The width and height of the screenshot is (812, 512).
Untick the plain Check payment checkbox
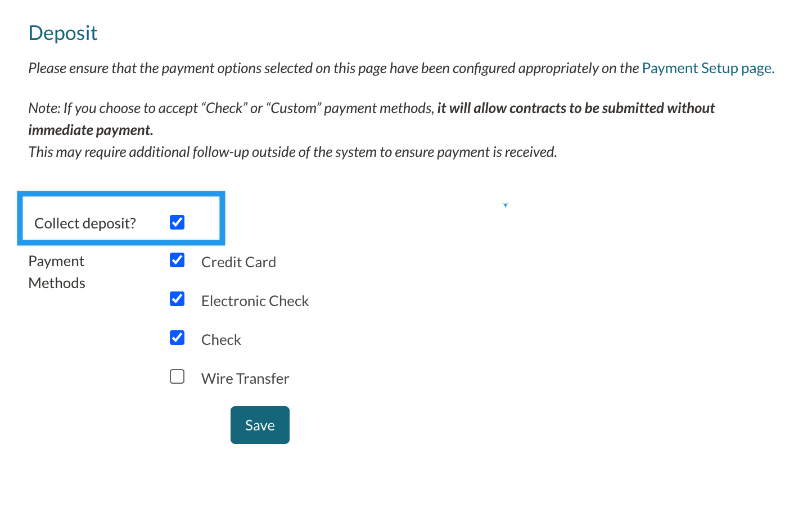[x=177, y=338]
